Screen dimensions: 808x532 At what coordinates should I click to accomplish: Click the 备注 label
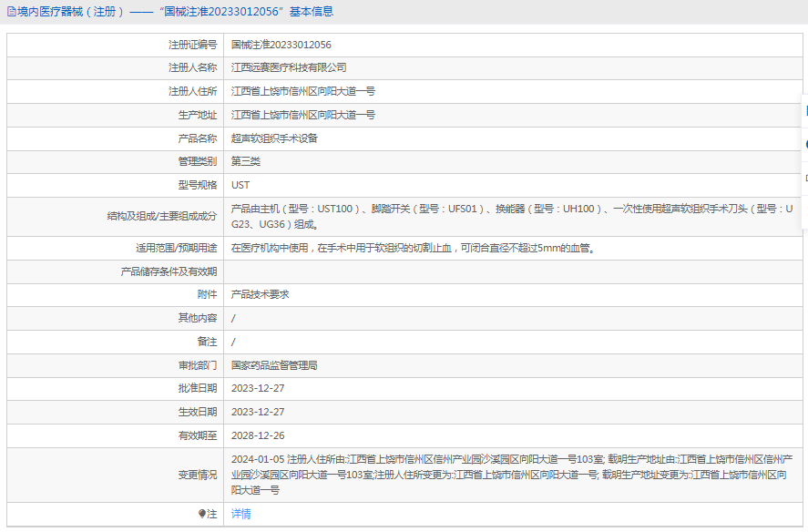[x=207, y=343]
